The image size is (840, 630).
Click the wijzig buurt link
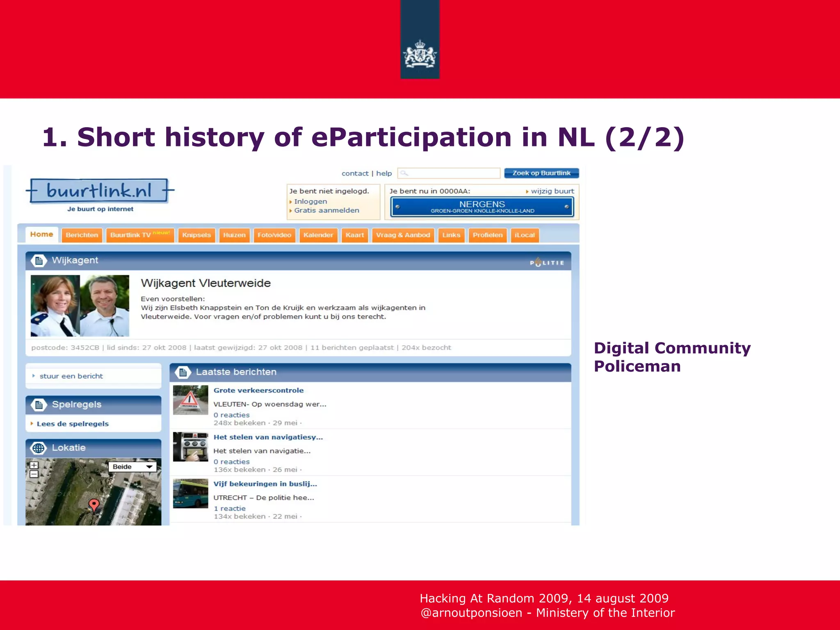(552, 191)
